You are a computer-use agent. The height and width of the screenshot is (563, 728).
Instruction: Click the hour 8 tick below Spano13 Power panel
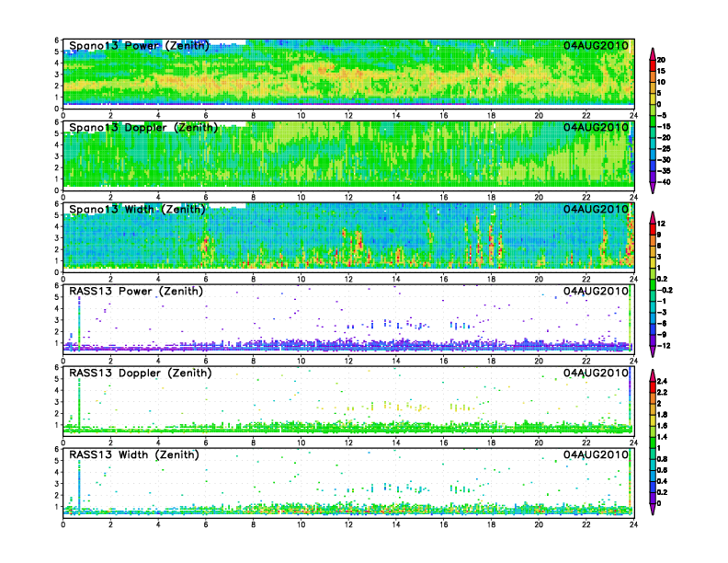(254, 115)
